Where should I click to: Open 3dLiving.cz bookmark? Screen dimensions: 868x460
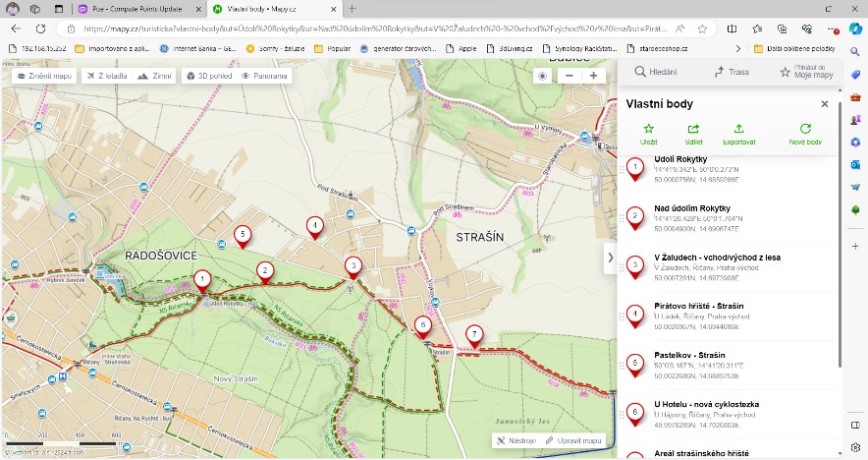[x=510, y=49]
